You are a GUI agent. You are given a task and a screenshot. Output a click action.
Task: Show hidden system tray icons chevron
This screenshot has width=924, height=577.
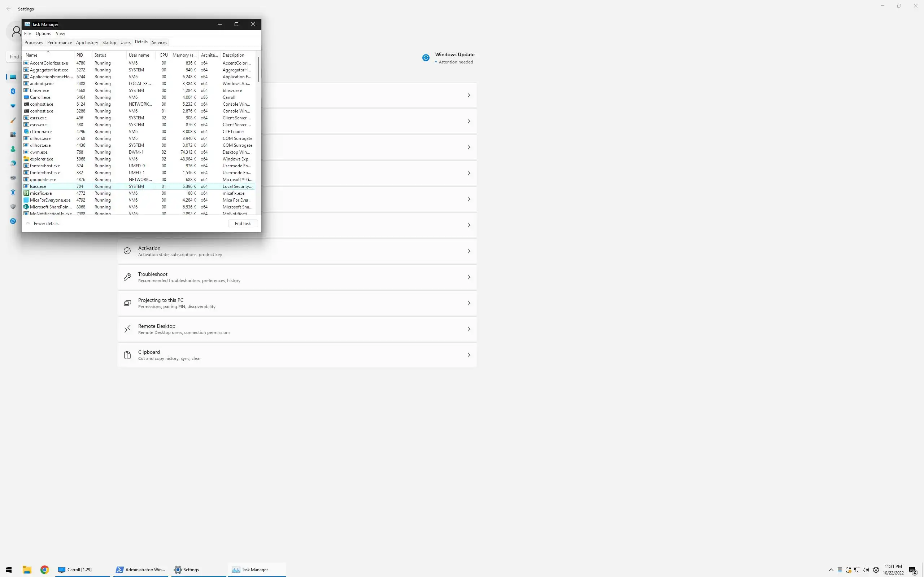coord(831,570)
